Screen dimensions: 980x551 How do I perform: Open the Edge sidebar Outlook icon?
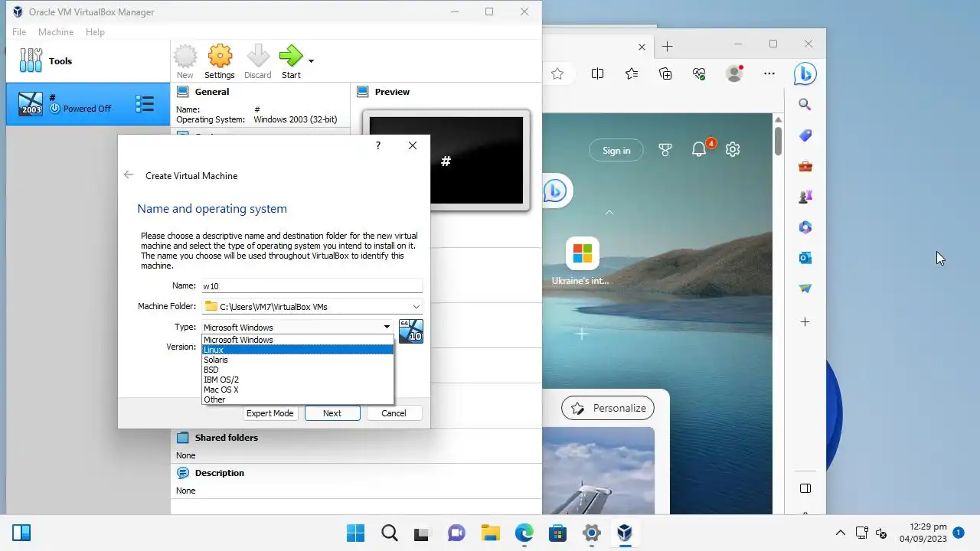pos(805,258)
